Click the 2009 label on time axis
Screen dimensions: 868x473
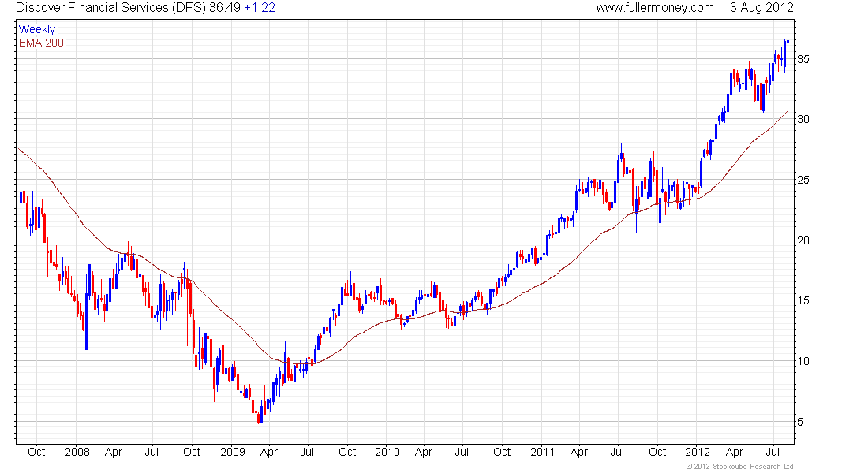point(231,453)
